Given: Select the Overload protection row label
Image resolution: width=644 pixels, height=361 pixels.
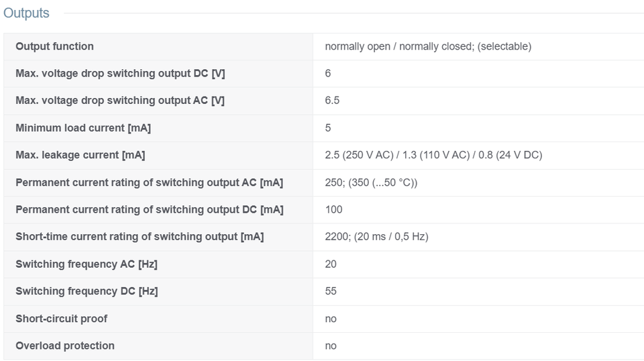Looking at the screenshot, I should coord(65,346).
